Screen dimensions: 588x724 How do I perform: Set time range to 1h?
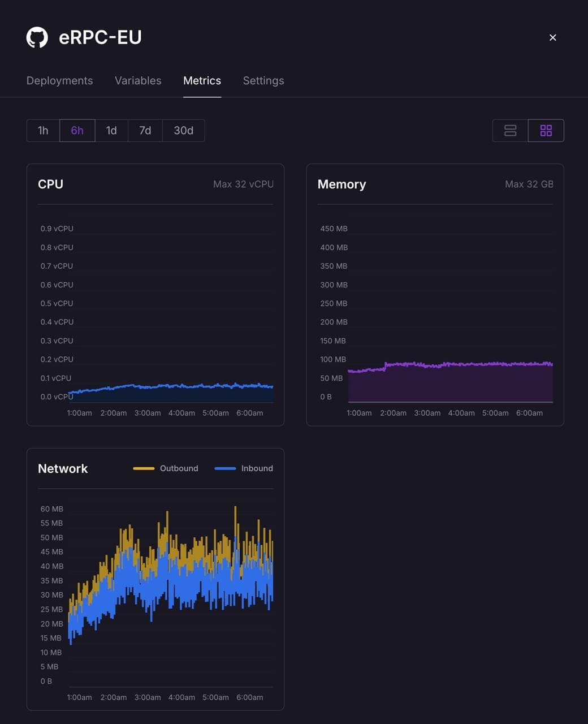tap(43, 131)
